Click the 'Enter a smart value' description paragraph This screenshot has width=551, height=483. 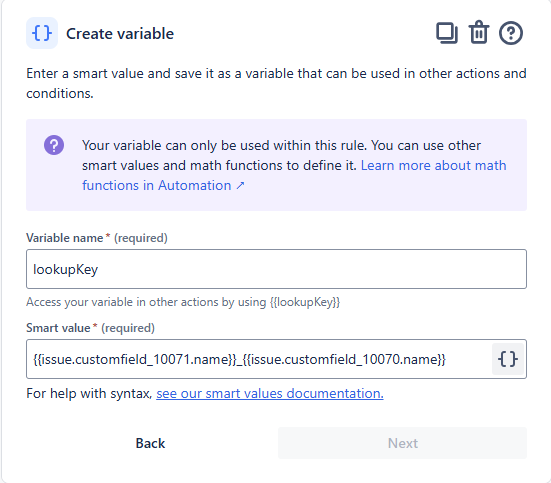(276, 83)
